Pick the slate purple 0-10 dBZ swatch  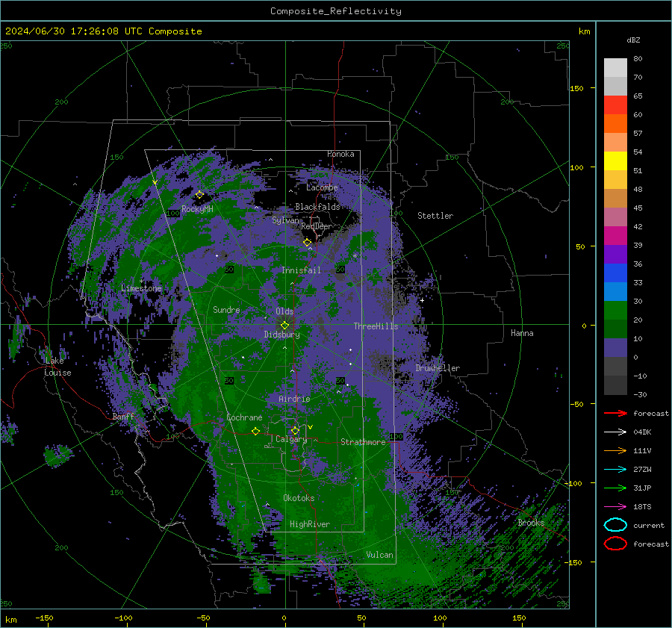coord(615,348)
